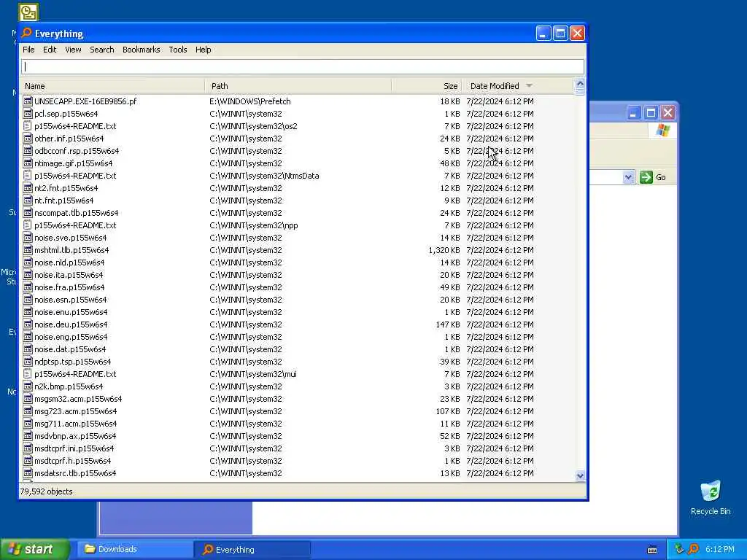
Task: Select msg723.acm.p155w6s4 file name
Action: pyautogui.click(x=76, y=411)
